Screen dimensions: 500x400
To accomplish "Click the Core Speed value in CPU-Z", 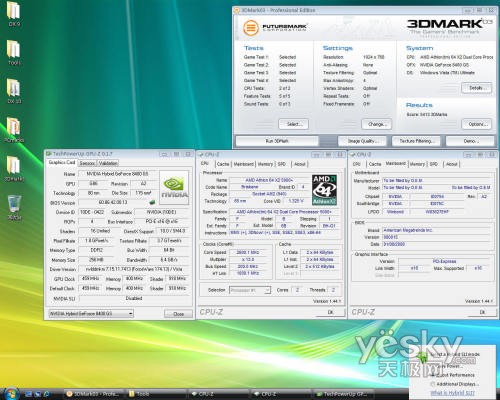I will [x=248, y=252].
